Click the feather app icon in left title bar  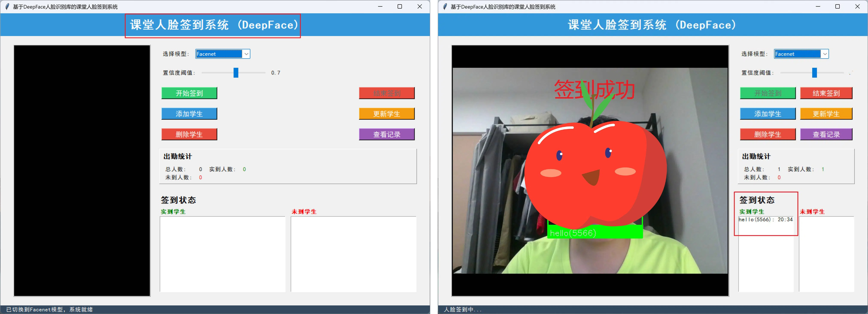click(7, 6)
